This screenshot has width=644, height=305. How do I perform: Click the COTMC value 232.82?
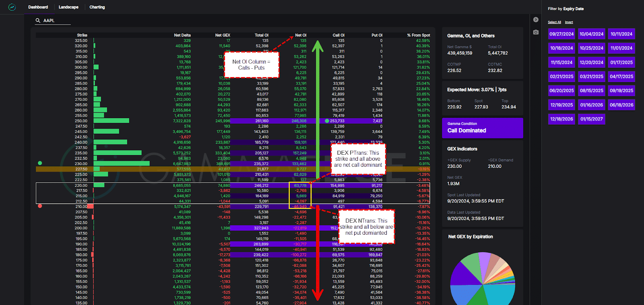[x=495, y=70]
